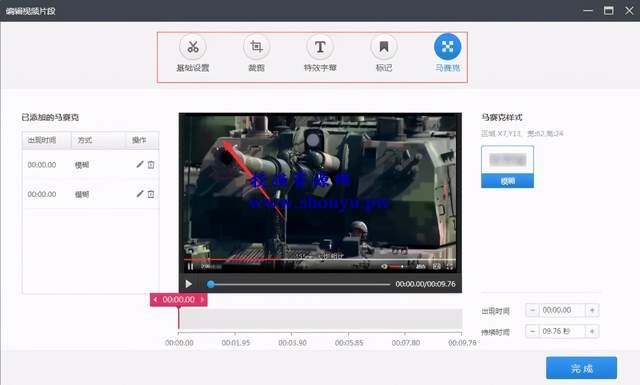Viewport: 640px width, 385px height.
Task: Click the mosaic region coordinates text
Action: pos(522,134)
